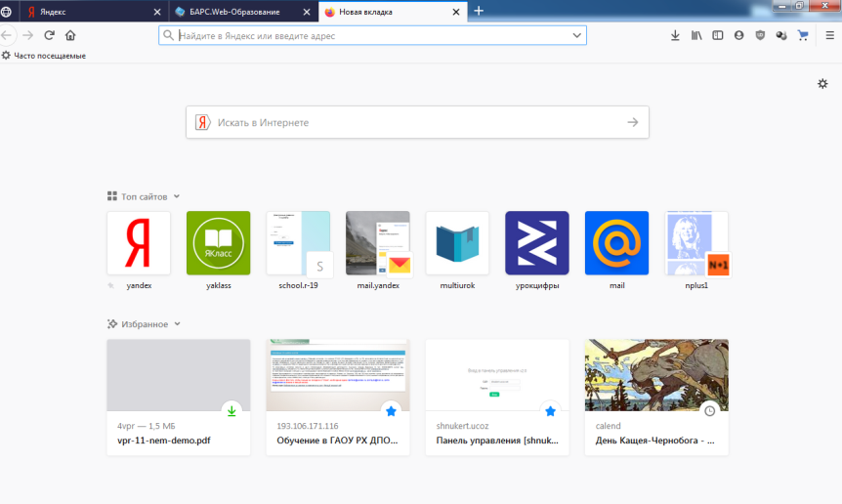The image size is (842, 504).
Task: Click the shield protection icon
Action: pos(760,35)
